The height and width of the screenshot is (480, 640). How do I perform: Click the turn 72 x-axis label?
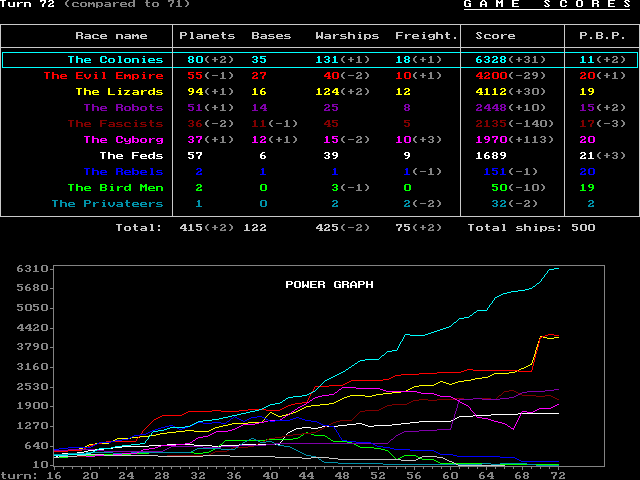pos(559,476)
